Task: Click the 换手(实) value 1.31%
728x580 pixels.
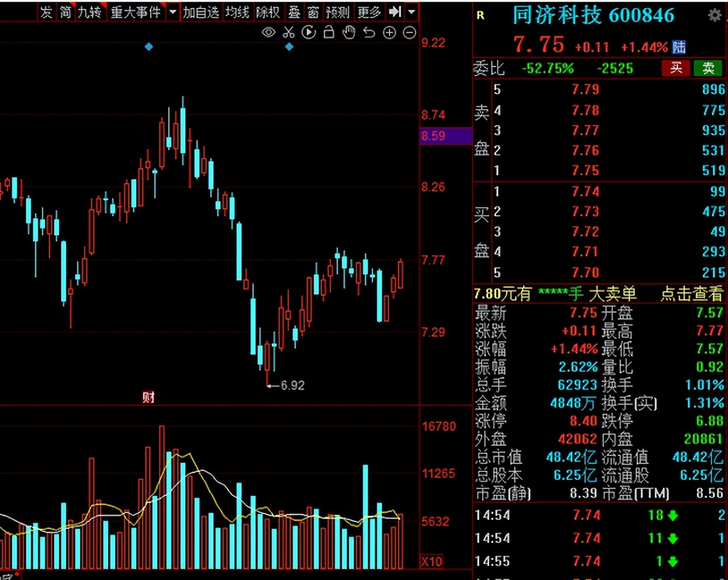Action: 705,403
